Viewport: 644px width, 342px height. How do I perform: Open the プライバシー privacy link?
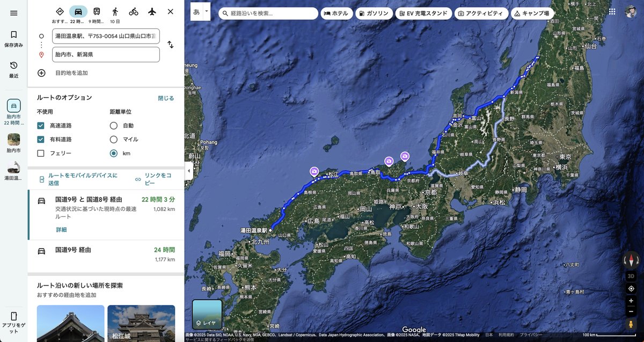tap(531, 334)
